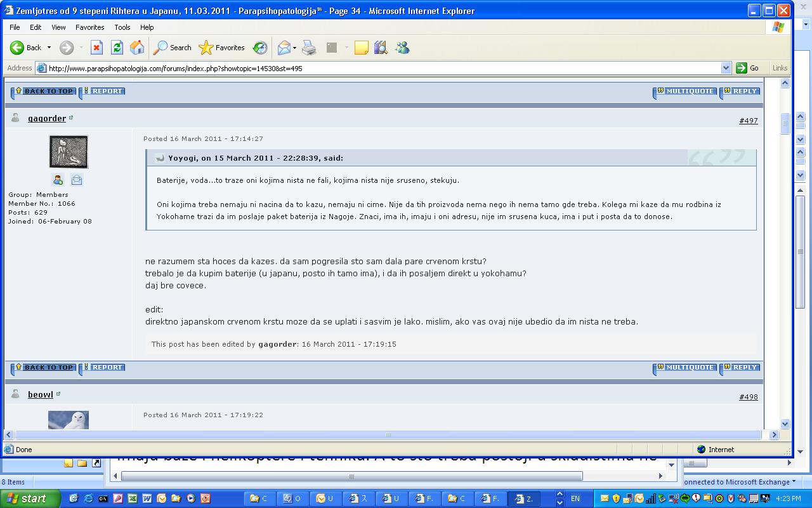Click the 'Posted 16 March 2011 - 17:14:27' text
This screenshot has width=812, height=508.
click(x=203, y=138)
